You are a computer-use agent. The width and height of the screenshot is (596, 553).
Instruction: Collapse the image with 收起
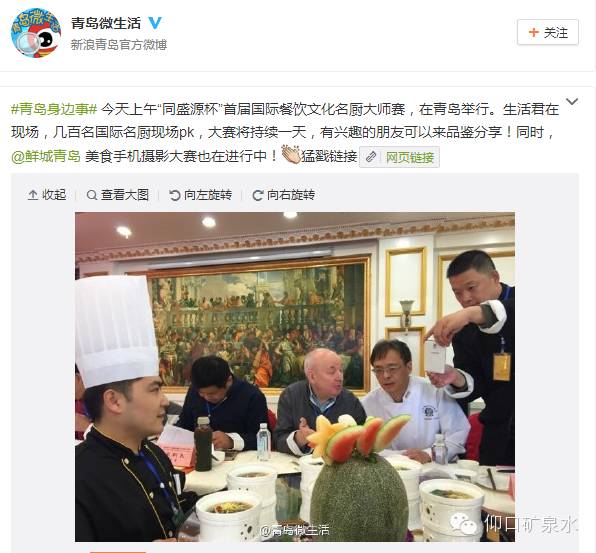tap(48, 195)
